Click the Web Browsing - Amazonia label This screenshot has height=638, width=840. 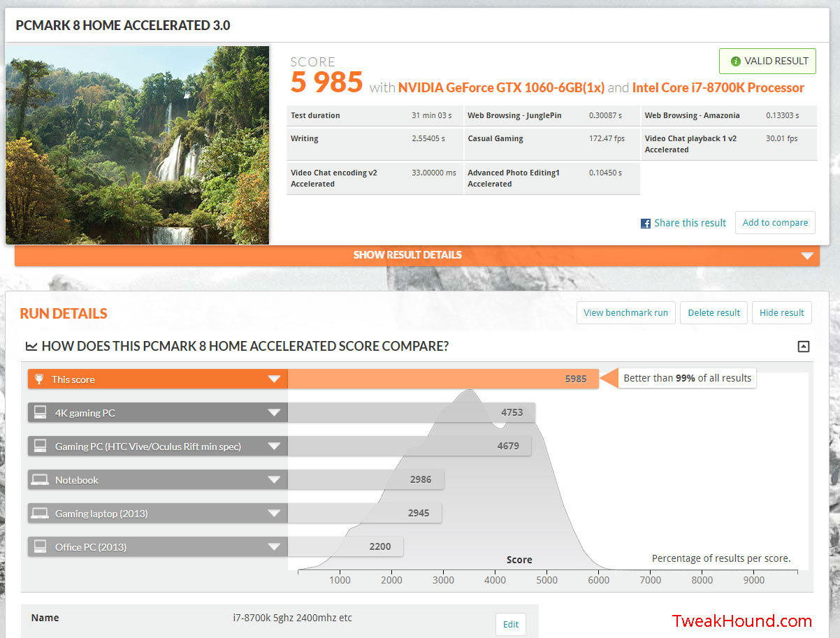[x=692, y=115]
